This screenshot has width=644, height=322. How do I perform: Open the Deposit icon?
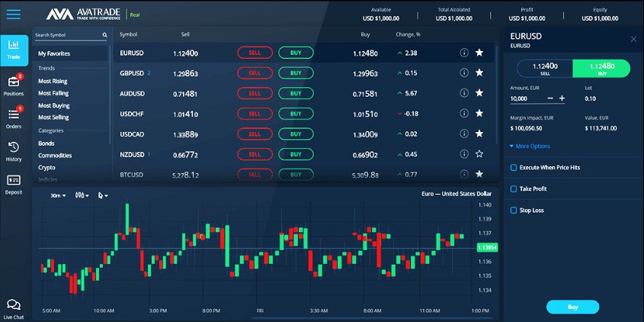coord(14,180)
